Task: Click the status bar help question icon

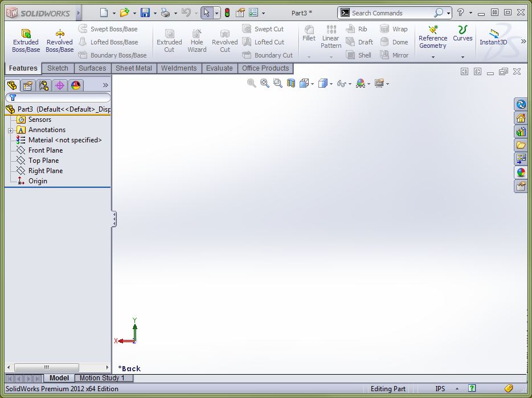Action: pyautogui.click(x=472, y=388)
